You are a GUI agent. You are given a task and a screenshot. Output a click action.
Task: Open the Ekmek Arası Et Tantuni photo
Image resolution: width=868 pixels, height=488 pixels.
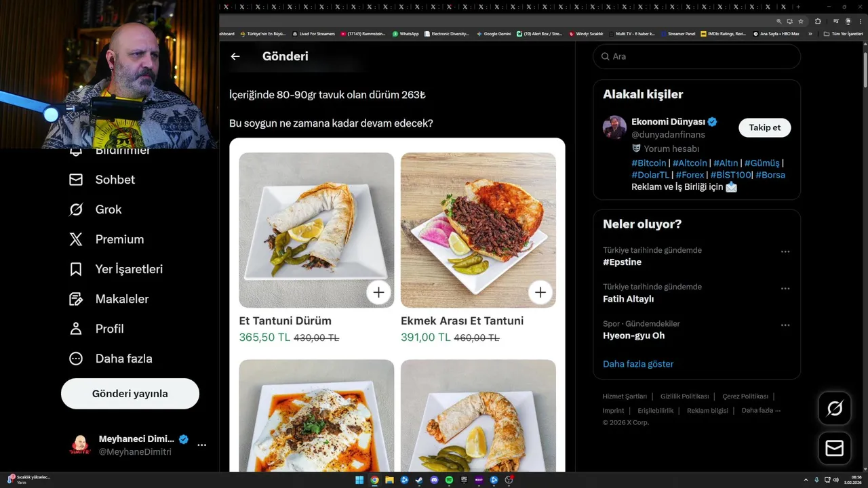[x=478, y=230]
